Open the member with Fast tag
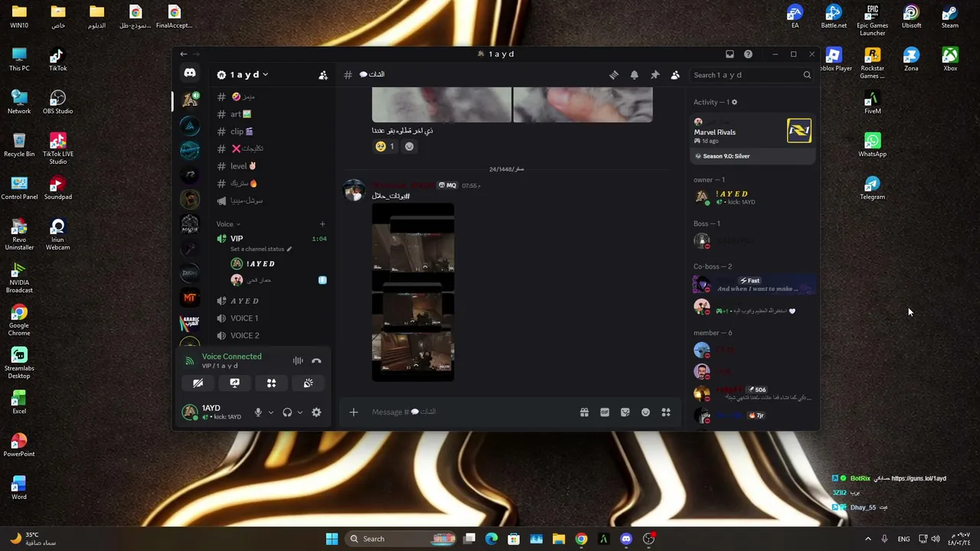Viewport: 980px width, 551px height. (753, 285)
